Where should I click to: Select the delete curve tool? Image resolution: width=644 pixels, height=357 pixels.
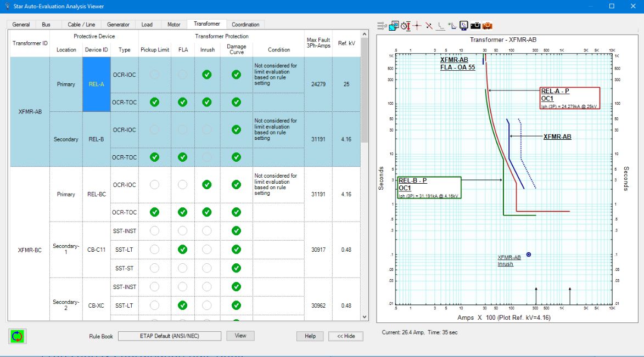coord(429,25)
